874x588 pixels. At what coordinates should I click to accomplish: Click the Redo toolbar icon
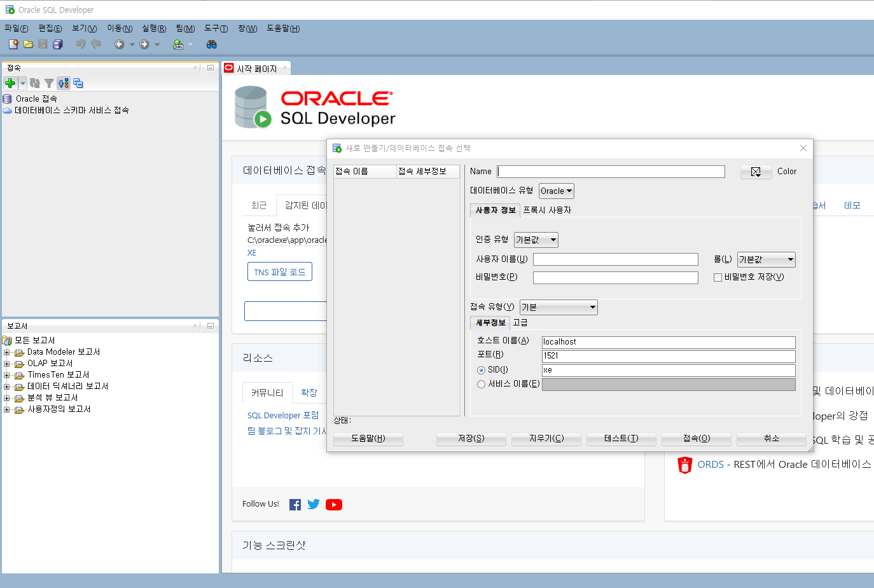tap(96, 44)
